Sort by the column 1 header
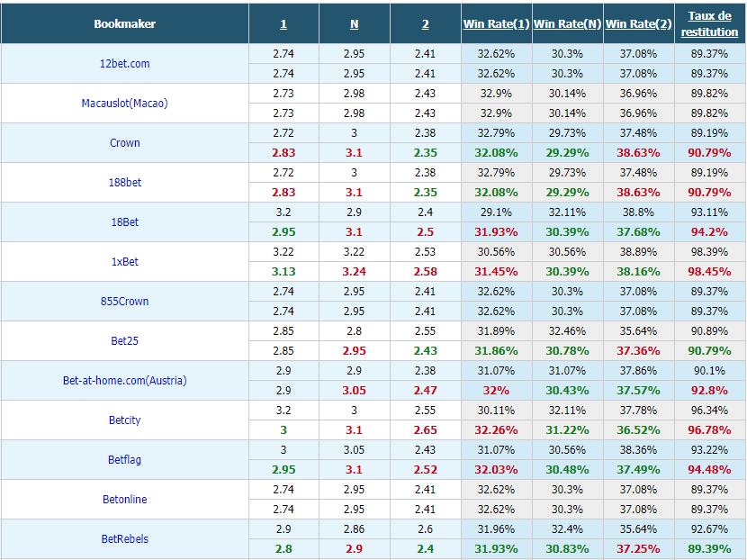Image resolution: width=747 pixels, height=560 pixels. click(x=283, y=23)
